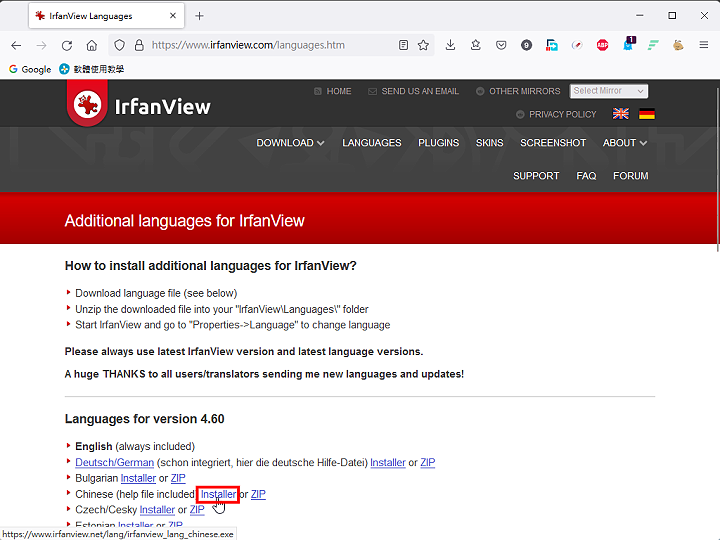Click the tan animal-shaped extension icon
Viewport: 720px width, 540px height.
(x=678, y=45)
